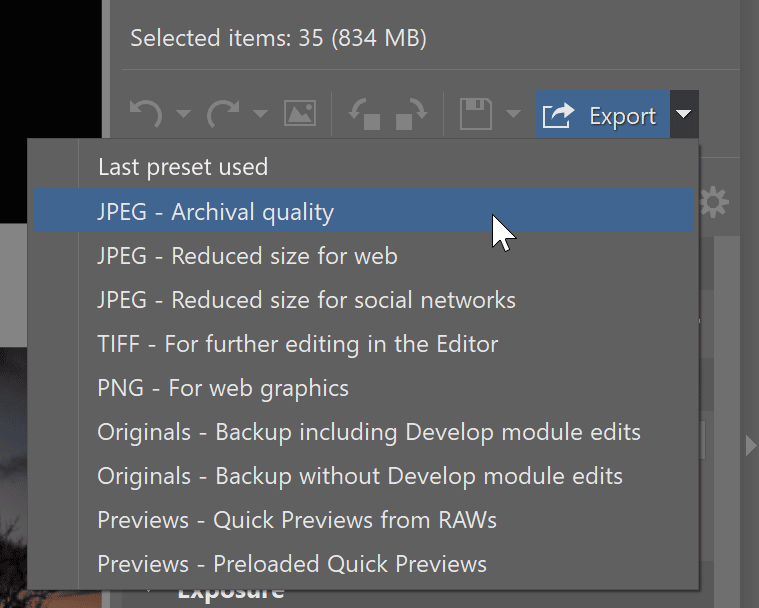Image resolution: width=759 pixels, height=608 pixels.
Task: Toggle the Export presets dropdown arrow
Action: (x=684, y=114)
